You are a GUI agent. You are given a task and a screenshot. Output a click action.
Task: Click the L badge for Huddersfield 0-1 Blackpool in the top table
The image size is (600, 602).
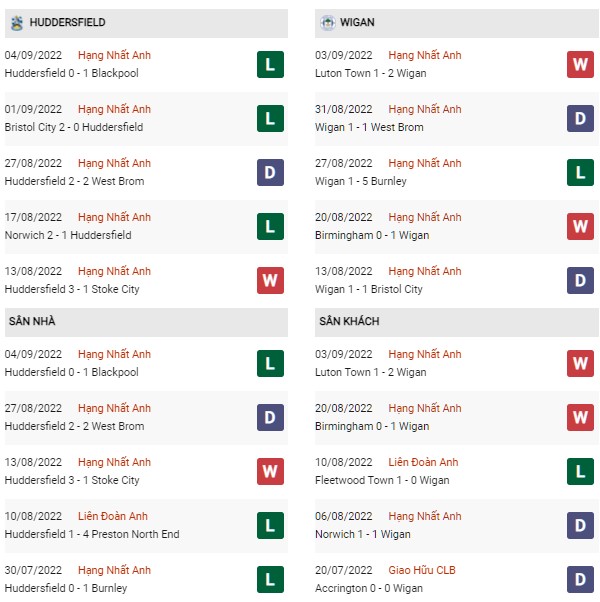point(270,64)
